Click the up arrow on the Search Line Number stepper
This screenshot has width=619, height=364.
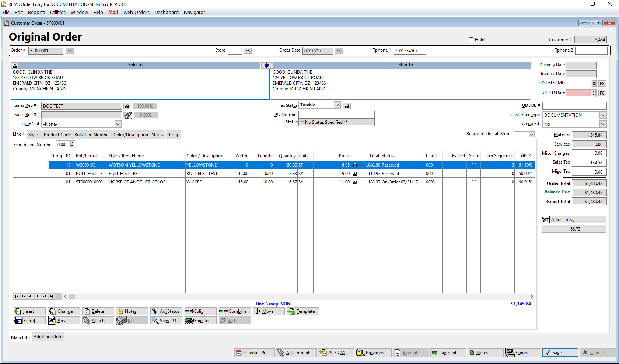[x=72, y=143]
